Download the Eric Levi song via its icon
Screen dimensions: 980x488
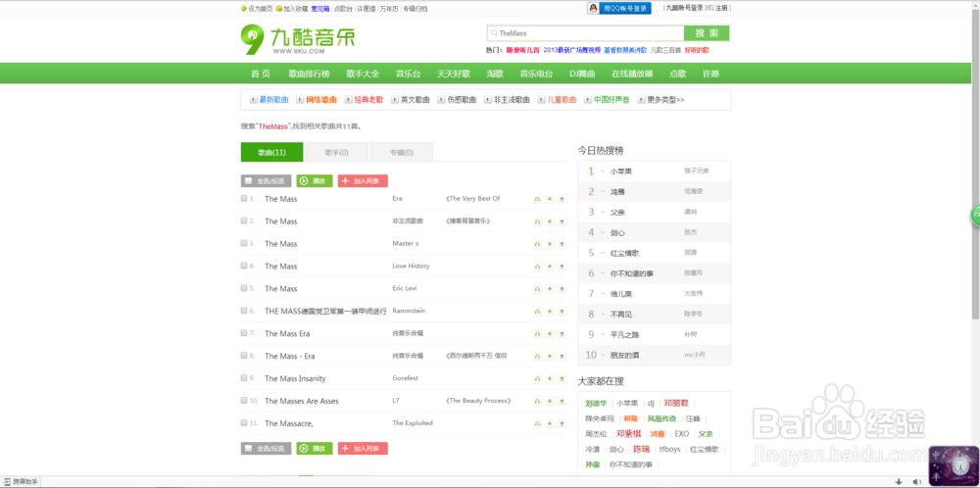[562, 289]
